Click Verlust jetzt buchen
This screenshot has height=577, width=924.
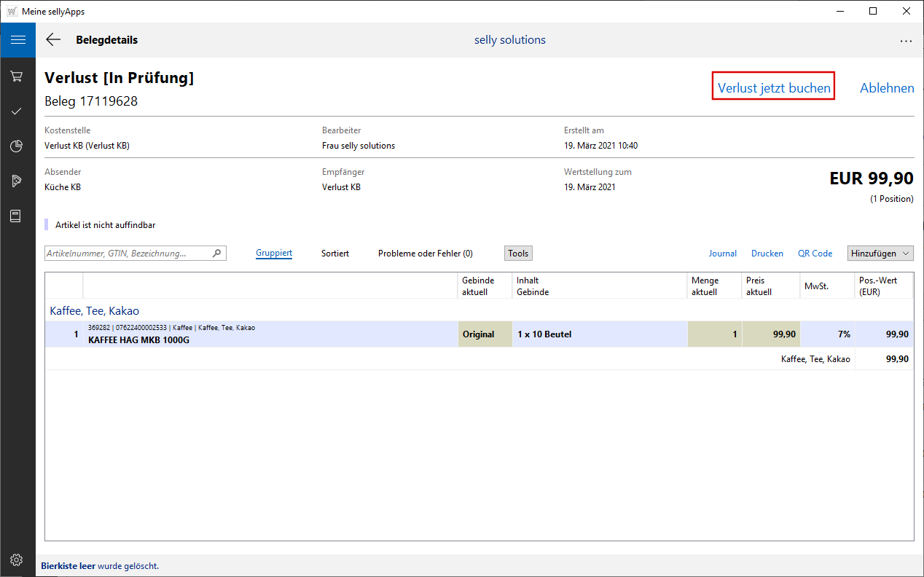pos(773,88)
